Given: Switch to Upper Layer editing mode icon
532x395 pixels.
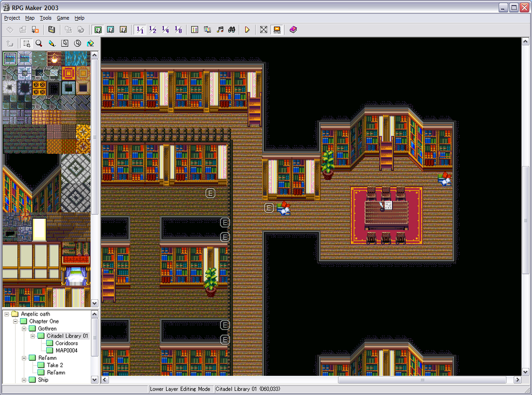Looking at the screenshot, I should (111, 30).
